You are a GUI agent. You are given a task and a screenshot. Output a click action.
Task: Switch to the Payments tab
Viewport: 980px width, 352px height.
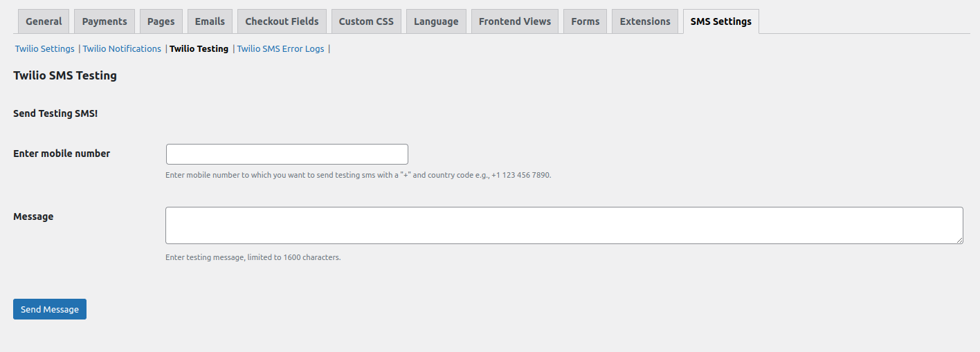(105, 21)
